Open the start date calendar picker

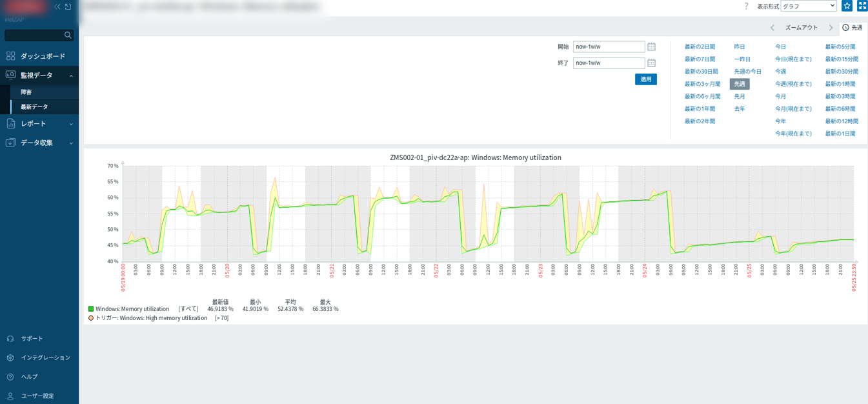(651, 47)
